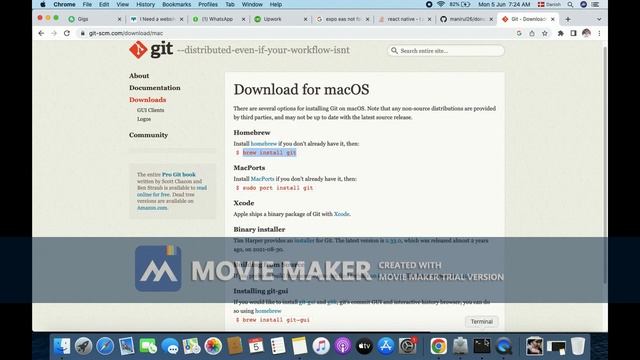
Task: Open Apple TV in the Dock
Action: (364, 346)
